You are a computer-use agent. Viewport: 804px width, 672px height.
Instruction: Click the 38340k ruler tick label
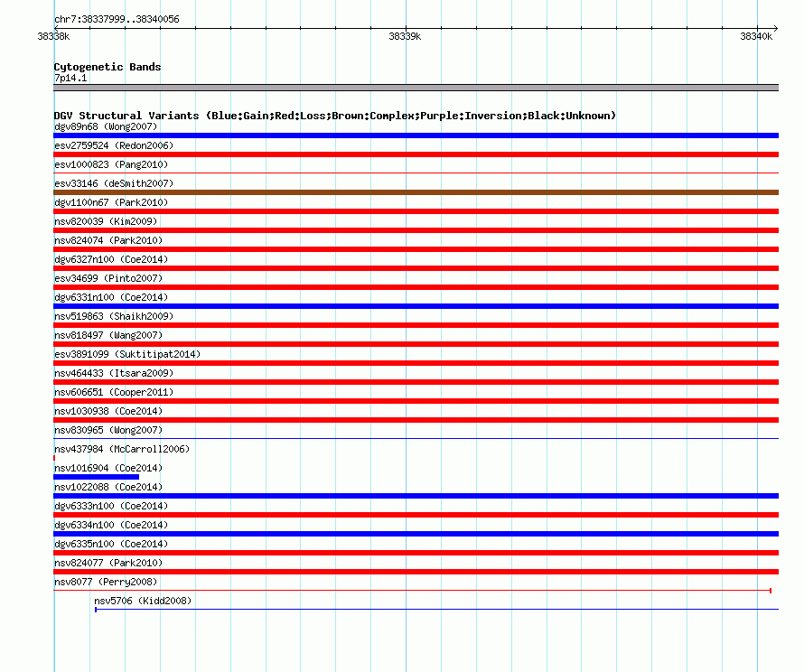coord(756,36)
